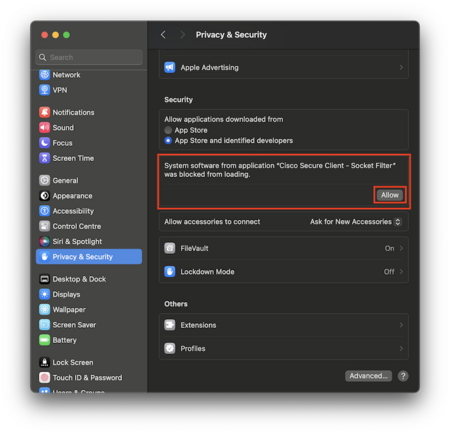Image resolution: width=450 pixels, height=433 pixels.
Task: Click the red close window button
Action: 45,35
